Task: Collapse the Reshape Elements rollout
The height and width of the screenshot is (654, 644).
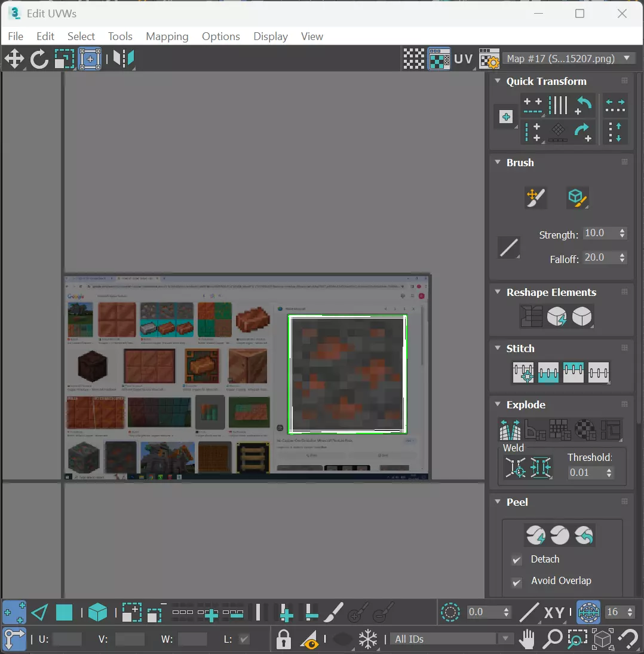Action: point(498,292)
